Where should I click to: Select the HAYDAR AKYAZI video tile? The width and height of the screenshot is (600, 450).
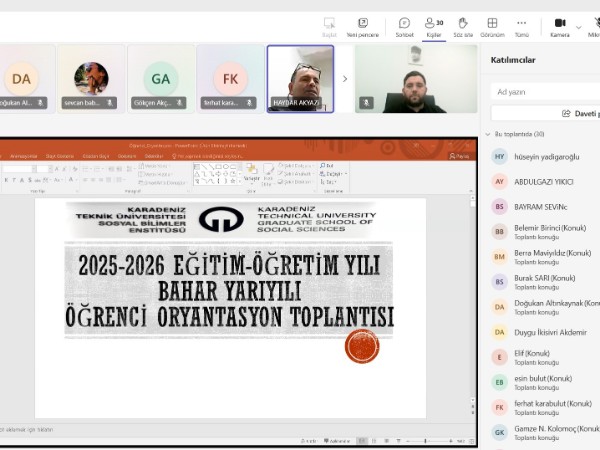(300, 79)
